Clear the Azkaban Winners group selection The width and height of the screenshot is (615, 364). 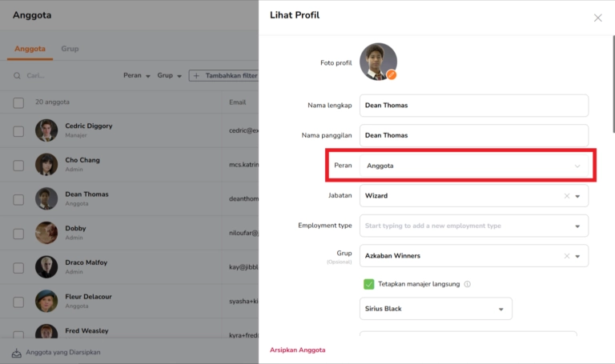click(567, 256)
